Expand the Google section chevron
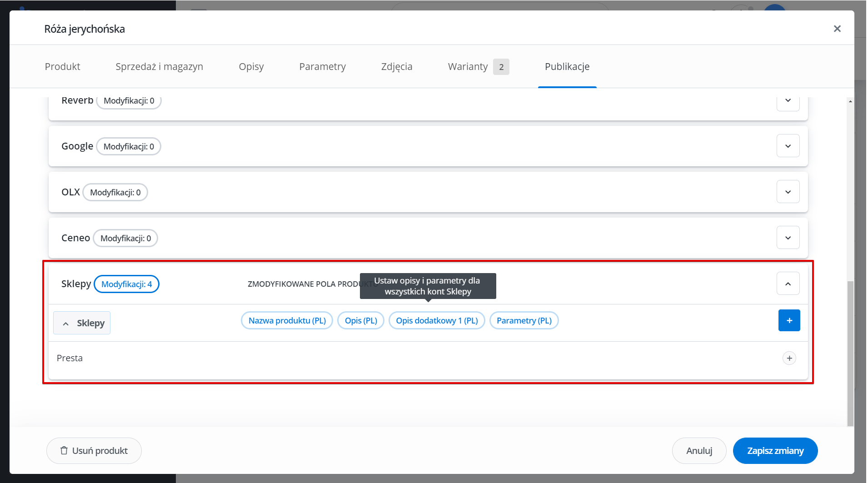Viewport: 868px width, 483px height. tap(788, 146)
